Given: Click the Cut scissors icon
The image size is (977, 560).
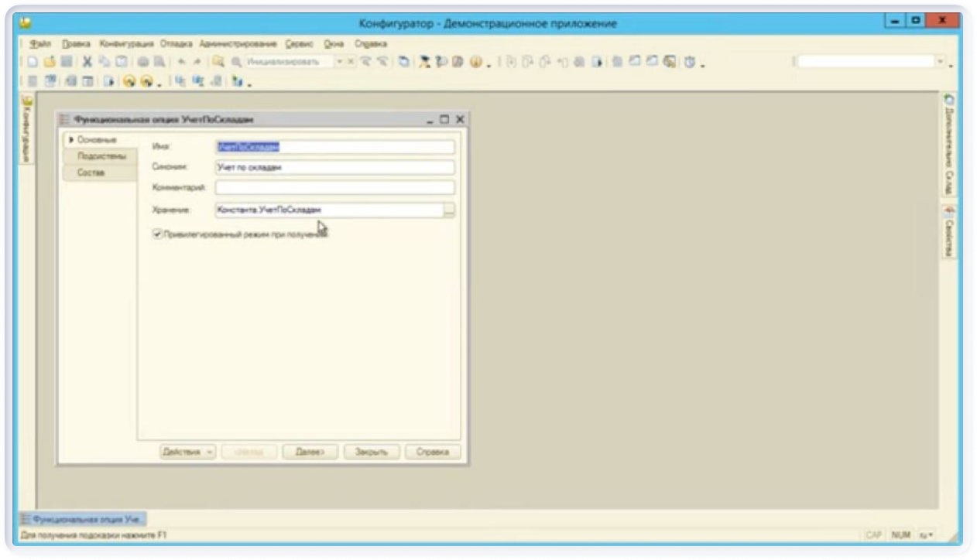Looking at the screenshot, I should pyautogui.click(x=87, y=62).
